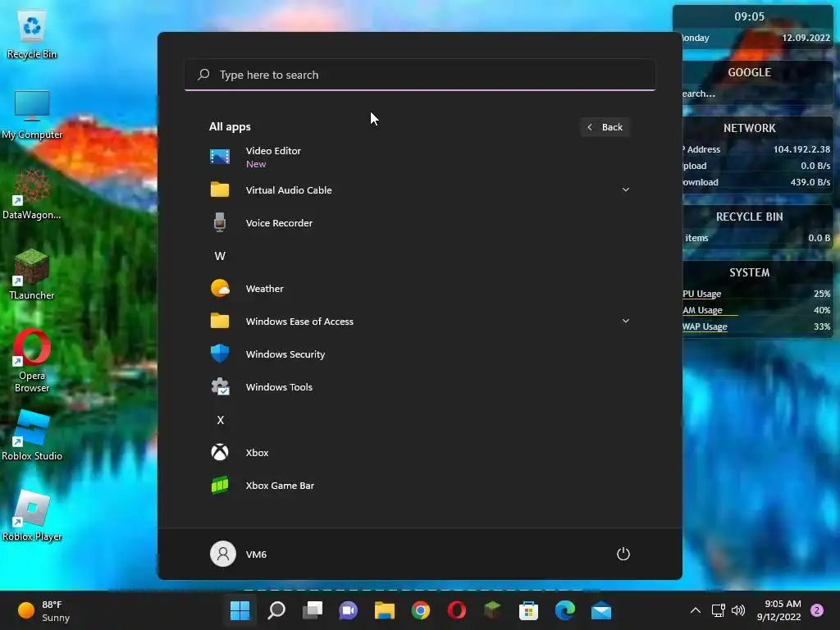The image size is (840, 630).
Task: Select the My Computer desktop icon
Action: coord(32,115)
